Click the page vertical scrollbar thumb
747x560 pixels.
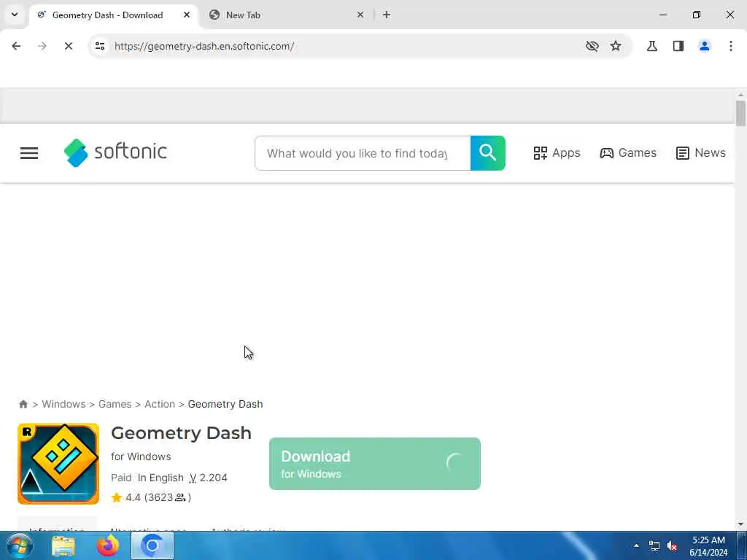click(740, 113)
